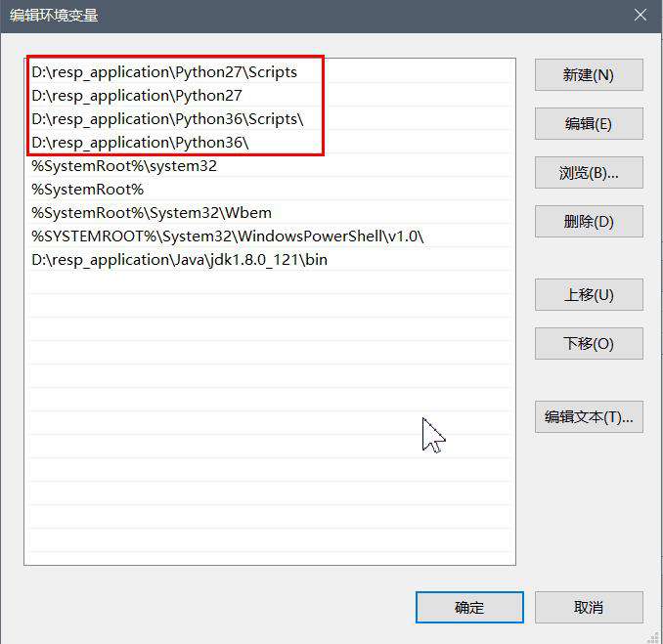The width and height of the screenshot is (663, 644).
Task: Open the 浏览(B)... browse dialog
Action: coord(589,172)
